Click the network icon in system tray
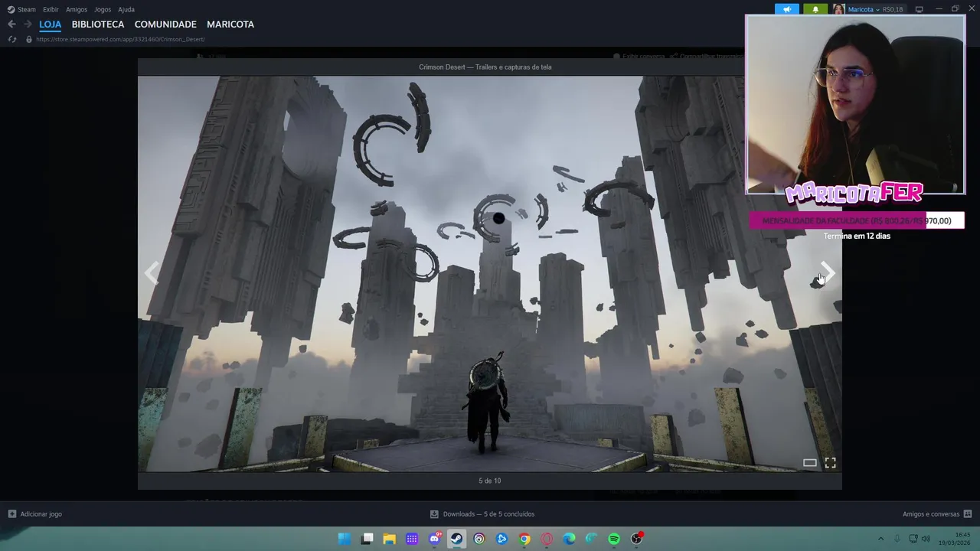The width and height of the screenshot is (980, 551). tap(913, 539)
